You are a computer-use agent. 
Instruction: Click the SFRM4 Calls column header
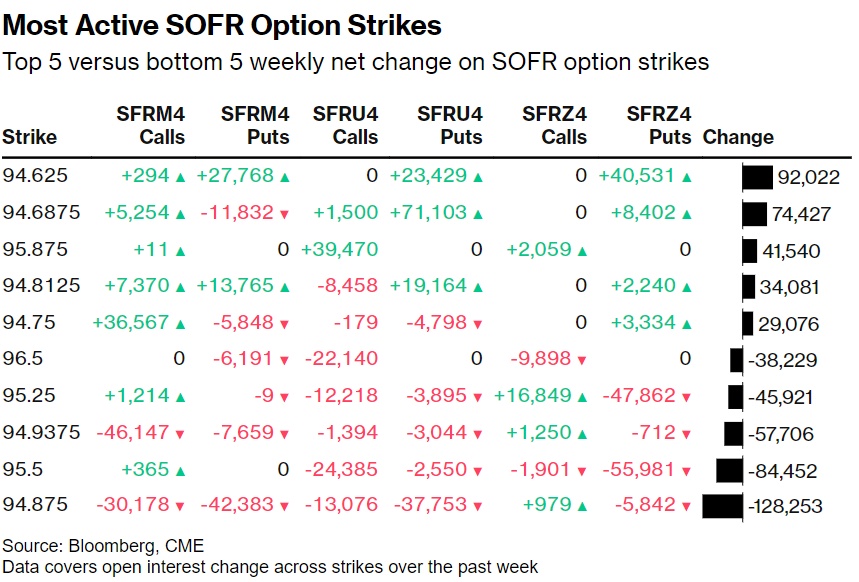click(151, 126)
